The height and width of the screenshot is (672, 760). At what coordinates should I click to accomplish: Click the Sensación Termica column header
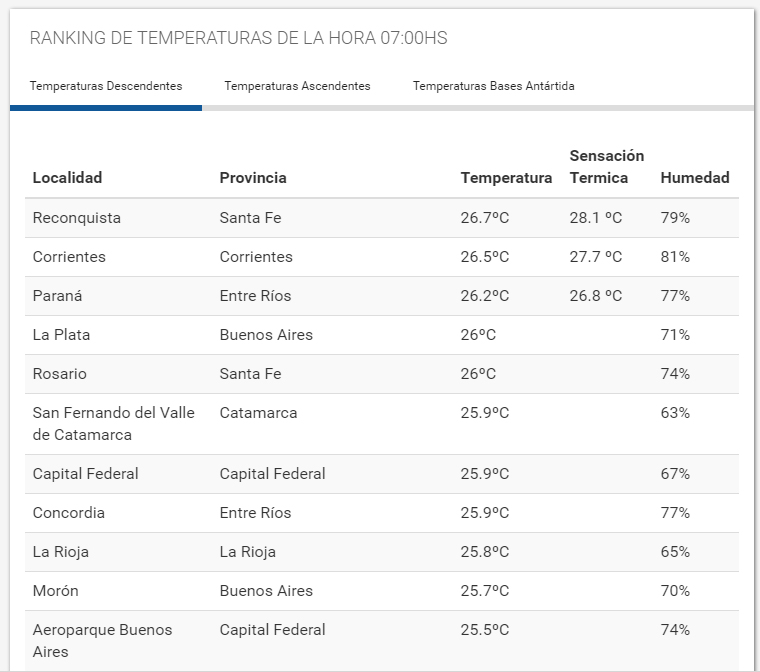click(x=606, y=167)
